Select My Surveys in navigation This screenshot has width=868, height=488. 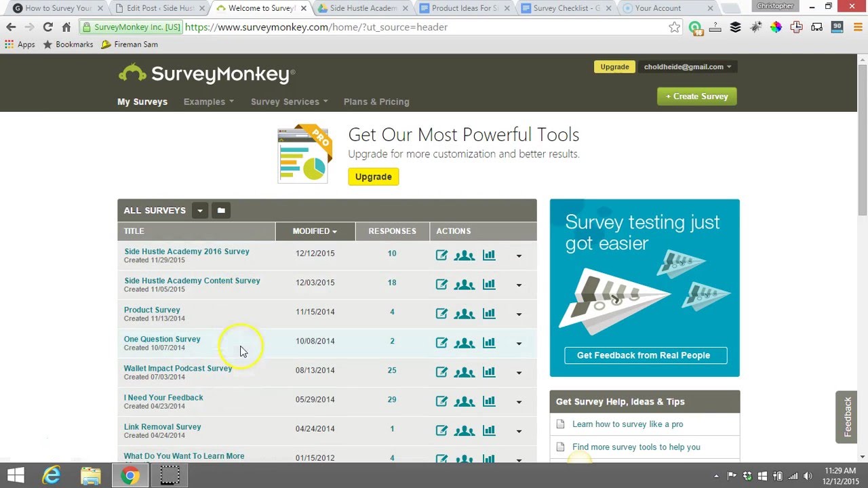coord(142,102)
